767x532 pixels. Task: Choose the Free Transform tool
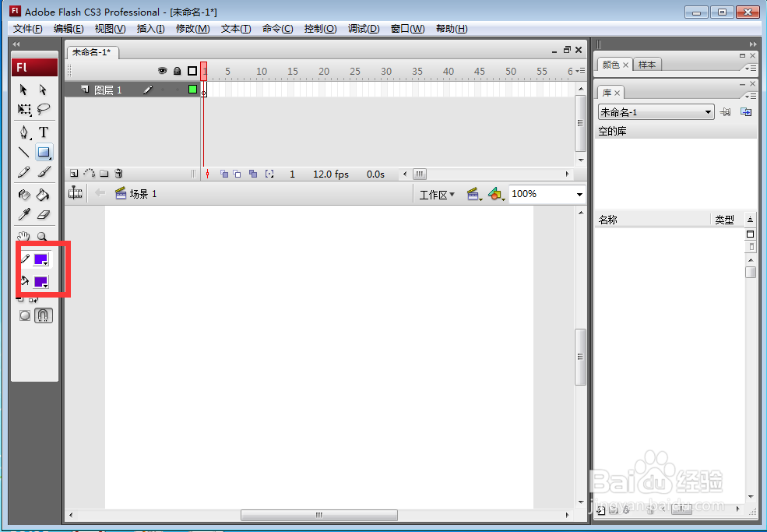coord(23,109)
